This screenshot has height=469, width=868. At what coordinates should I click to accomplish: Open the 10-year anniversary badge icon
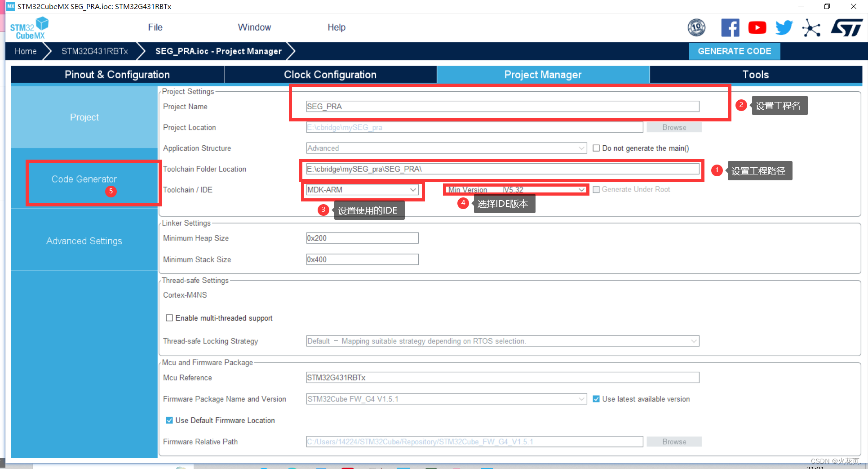pyautogui.click(x=696, y=27)
